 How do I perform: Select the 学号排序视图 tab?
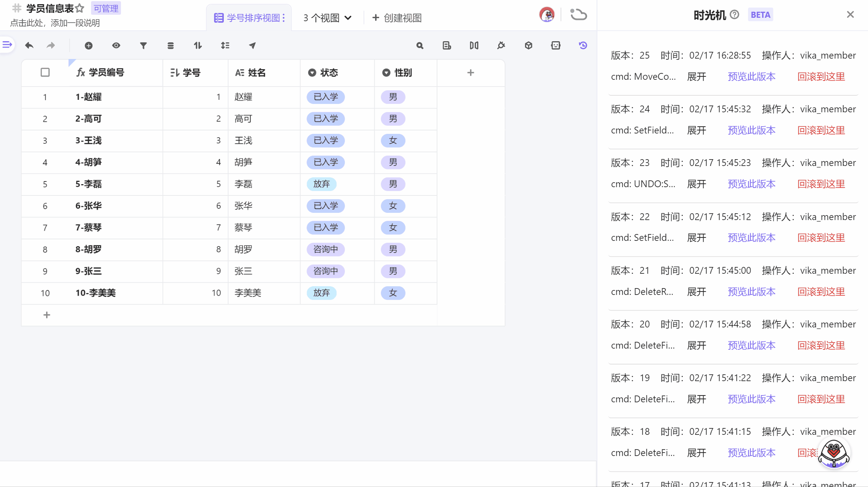click(248, 18)
